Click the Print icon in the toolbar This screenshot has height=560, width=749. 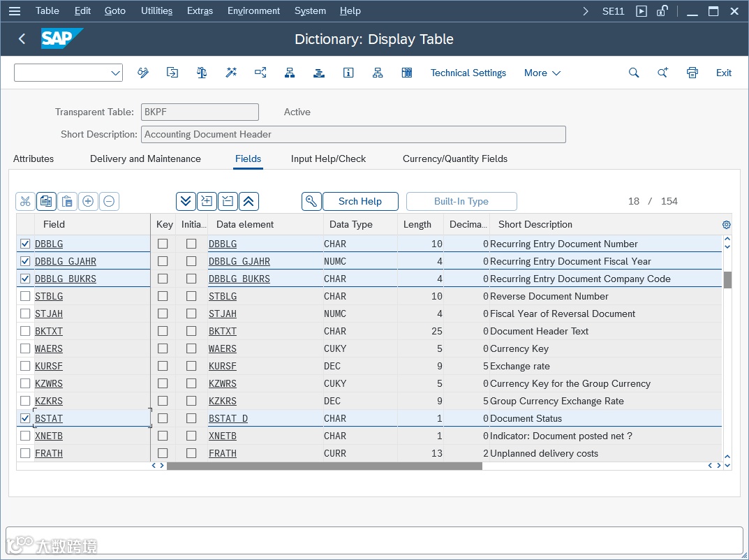[x=692, y=73]
